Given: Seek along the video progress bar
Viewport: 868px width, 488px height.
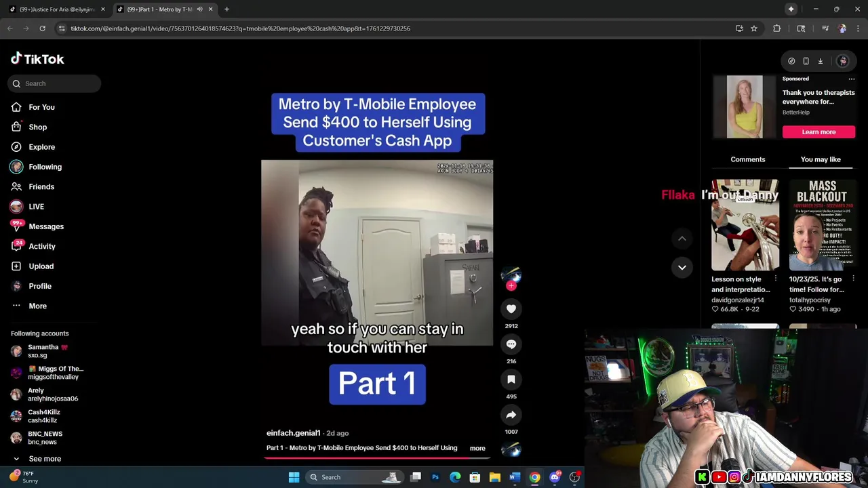Looking at the screenshot, I should (x=377, y=457).
